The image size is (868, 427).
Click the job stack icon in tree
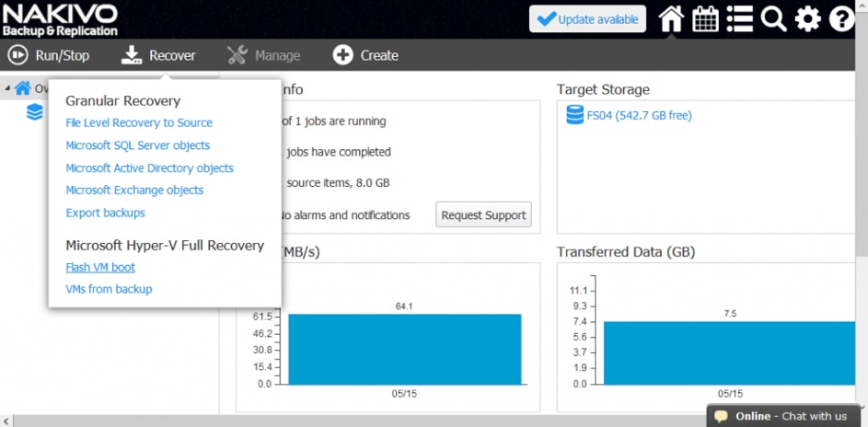(35, 112)
